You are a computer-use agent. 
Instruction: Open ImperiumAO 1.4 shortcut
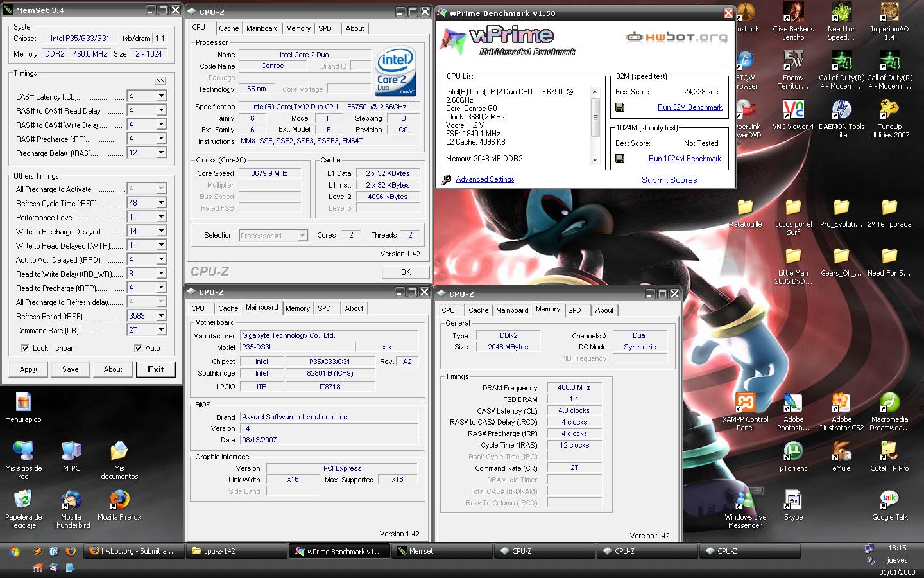(889, 21)
